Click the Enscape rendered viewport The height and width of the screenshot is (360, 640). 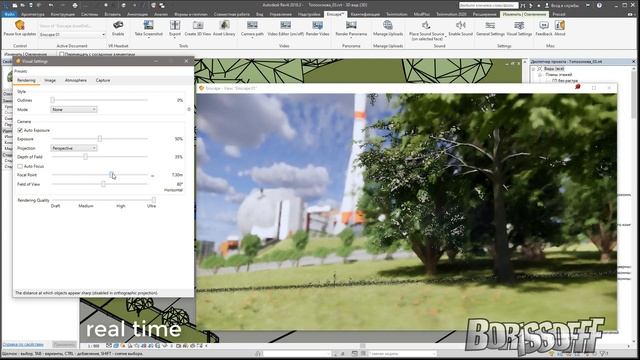pyautogui.click(x=407, y=212)
